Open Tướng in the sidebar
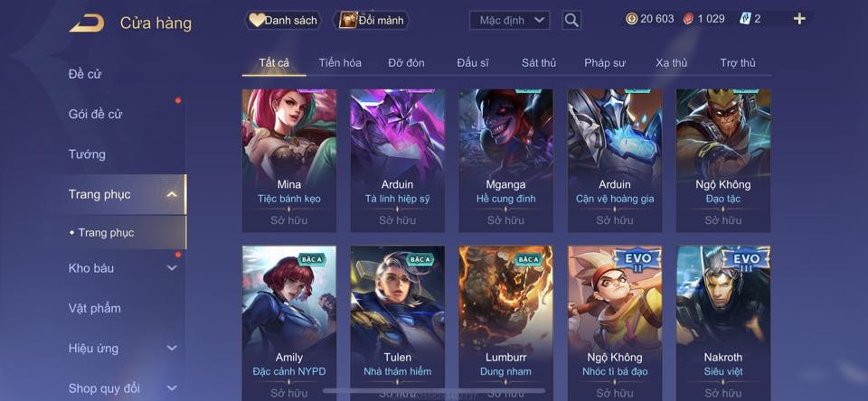The width and height of the screenshot is (868, 401). (x=87, y=154)
